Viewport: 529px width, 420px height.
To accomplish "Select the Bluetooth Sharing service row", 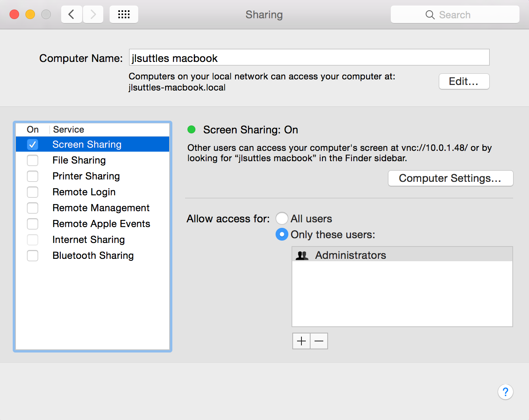I will (x=93, y=256).
